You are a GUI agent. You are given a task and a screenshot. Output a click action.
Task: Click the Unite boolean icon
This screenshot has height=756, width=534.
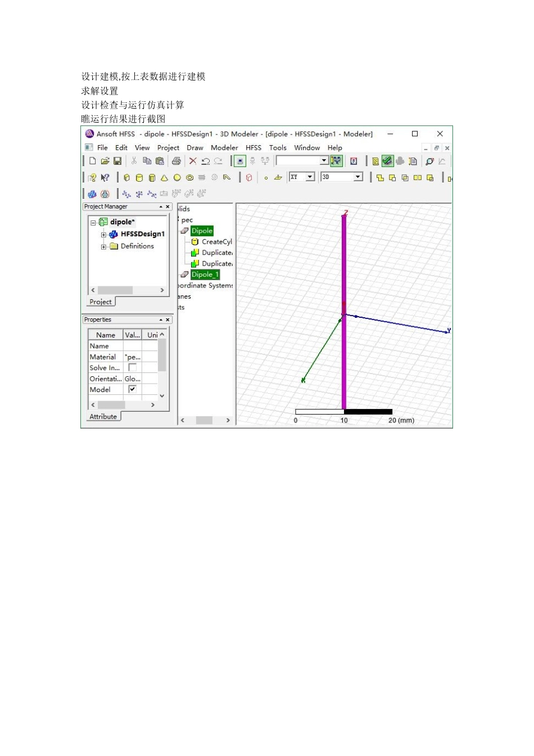pyautogui.click(x=380, y=178)
